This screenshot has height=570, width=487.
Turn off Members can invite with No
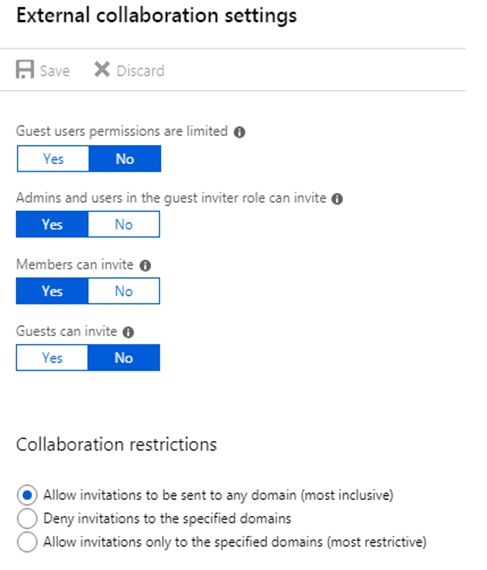click(x=124, y=291)
